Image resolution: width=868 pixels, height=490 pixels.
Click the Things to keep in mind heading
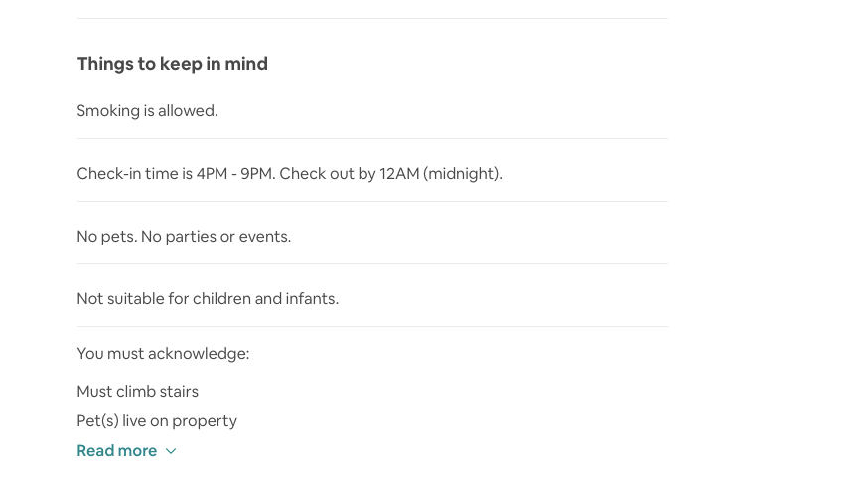172,64
